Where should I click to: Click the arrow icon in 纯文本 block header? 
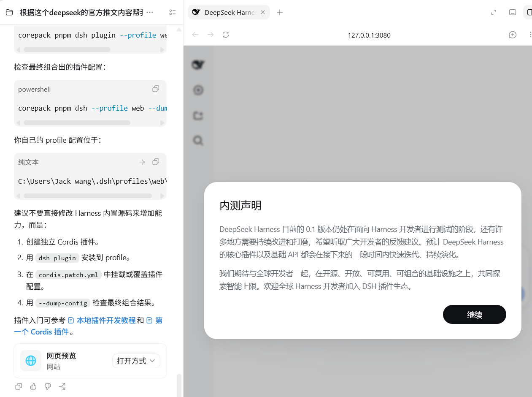coord(142,162)
